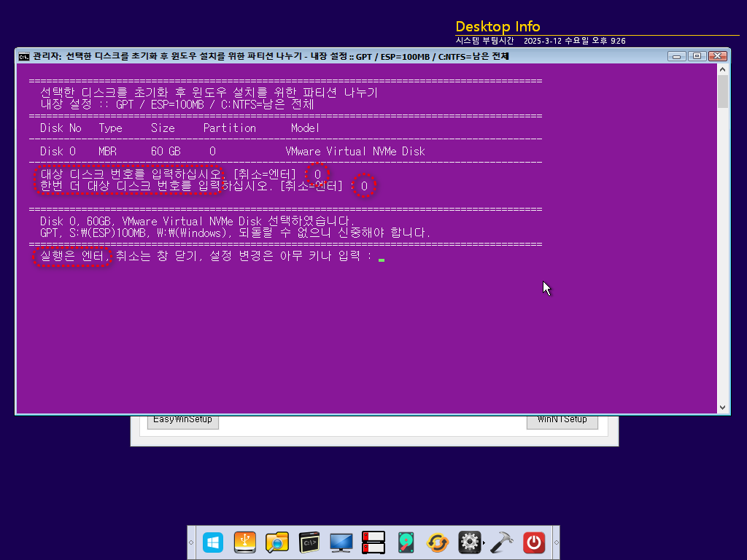This screenshot has width=747, height=560.
Task: Launch the folder search magnifier icon
Action: coord(276,542)
